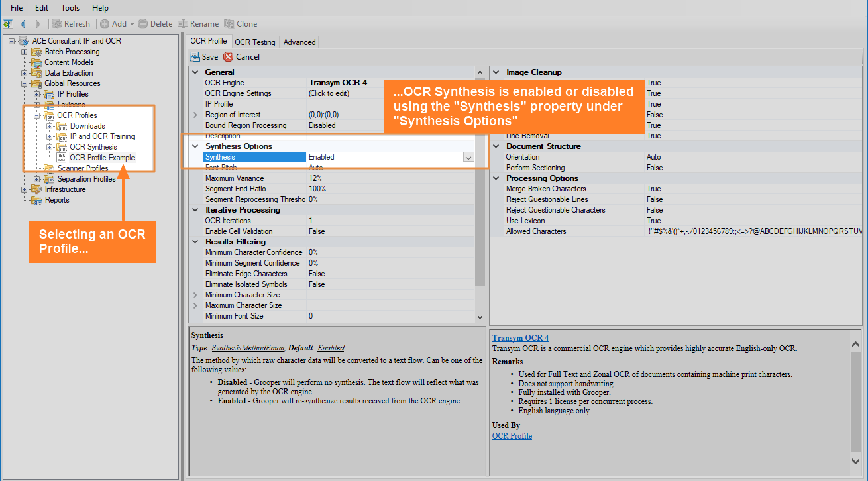Click the Rename toolbar icon
868x481 pixels.
coord(183,24)
